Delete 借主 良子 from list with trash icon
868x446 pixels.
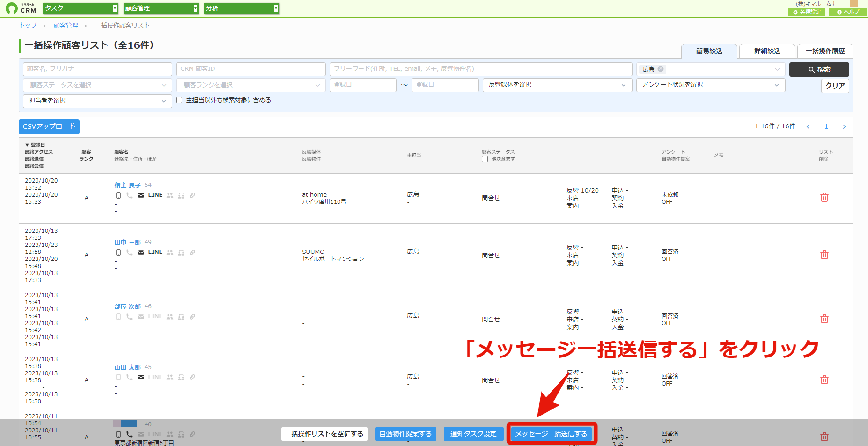(x=824, y=198)
